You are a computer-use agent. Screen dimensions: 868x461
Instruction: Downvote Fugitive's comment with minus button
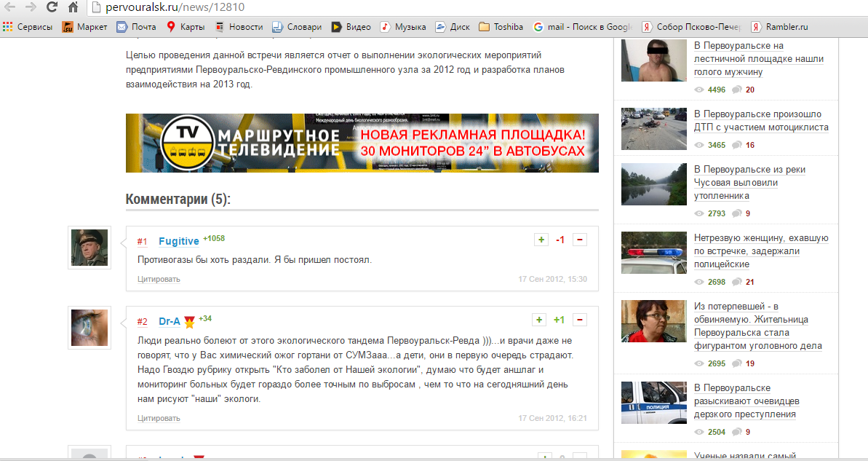point(580,240)
